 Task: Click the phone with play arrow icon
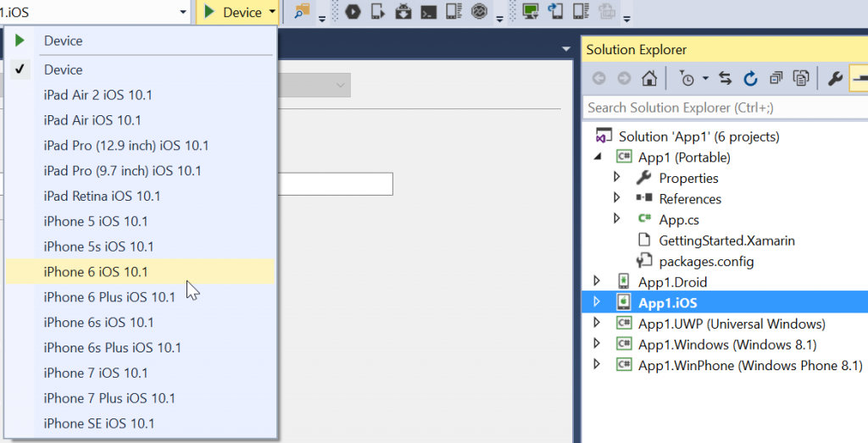[378, 11]
